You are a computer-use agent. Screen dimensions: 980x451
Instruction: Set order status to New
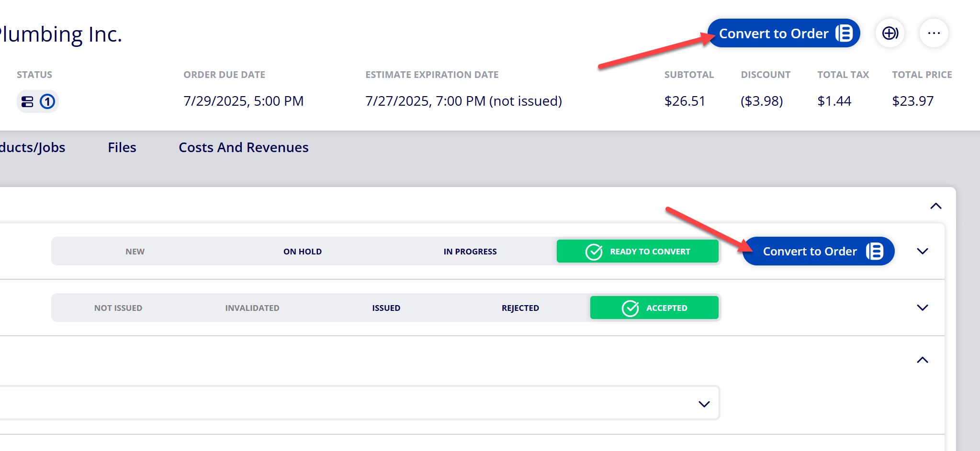[135, 252]
